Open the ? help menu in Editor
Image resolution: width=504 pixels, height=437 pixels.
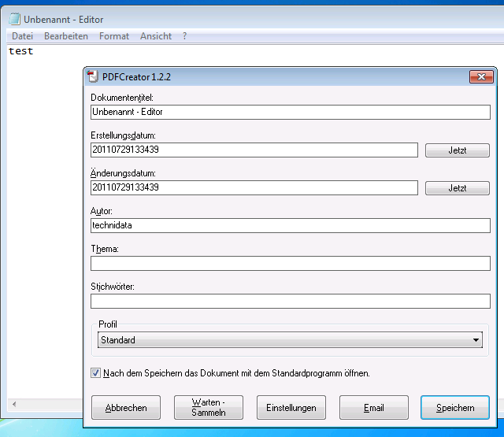184,36
